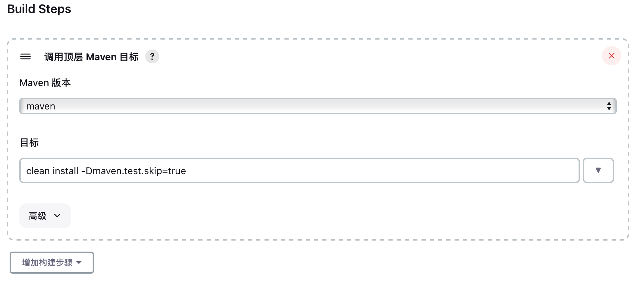Expand the goals field with triangle button
This screenshot has height=285, width=644.
[x=598, y=170]
